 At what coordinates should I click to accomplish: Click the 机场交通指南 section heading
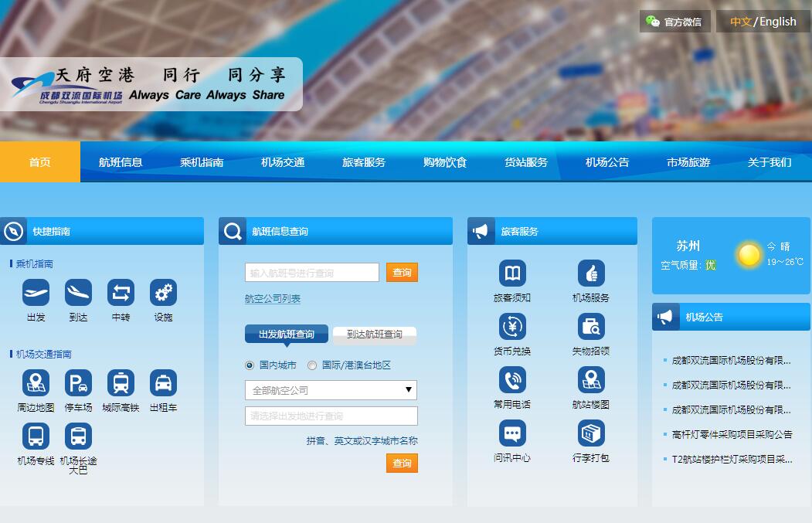pyautogui.click(x=43, y=354)
